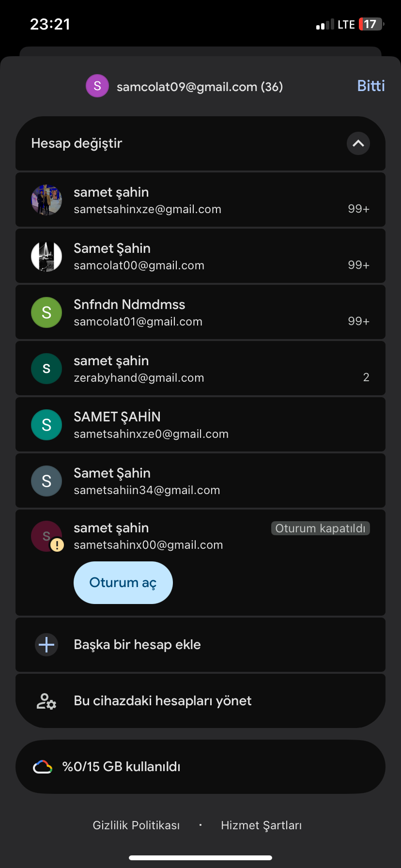Tap the plus icon to add another account
This screenshot has width=401, height=868.
coord(46,645)
